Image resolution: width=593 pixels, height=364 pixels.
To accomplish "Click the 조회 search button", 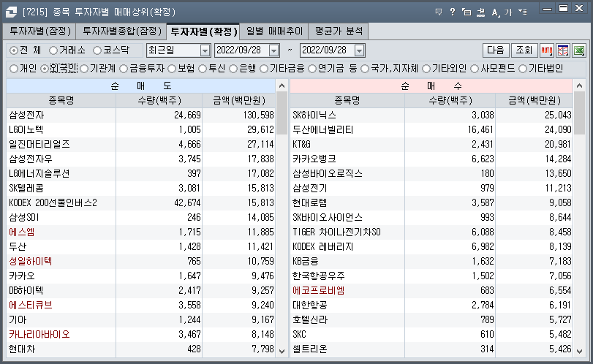I will coord(524,50).
